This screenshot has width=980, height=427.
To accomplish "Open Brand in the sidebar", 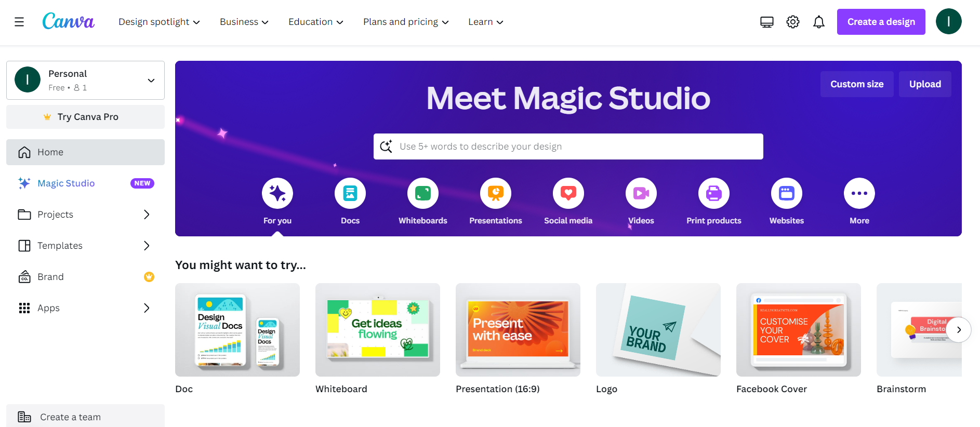I will point(85,277).
